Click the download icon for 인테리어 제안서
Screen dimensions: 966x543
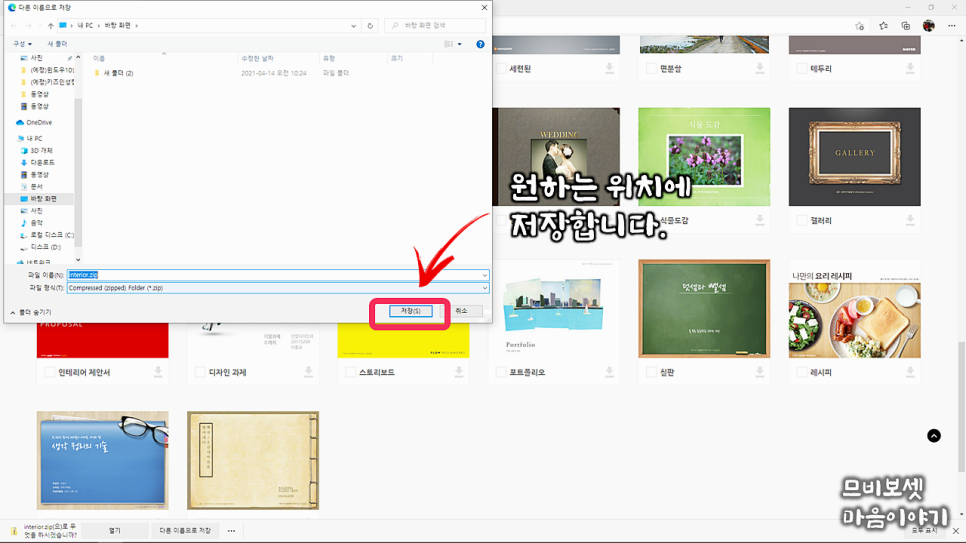158,372
